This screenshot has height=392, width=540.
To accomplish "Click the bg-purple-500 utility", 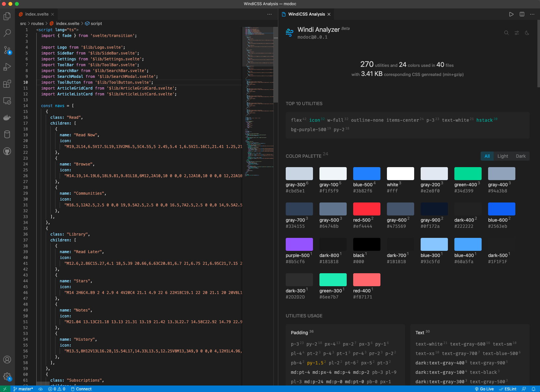I will (x=308, y=130).
